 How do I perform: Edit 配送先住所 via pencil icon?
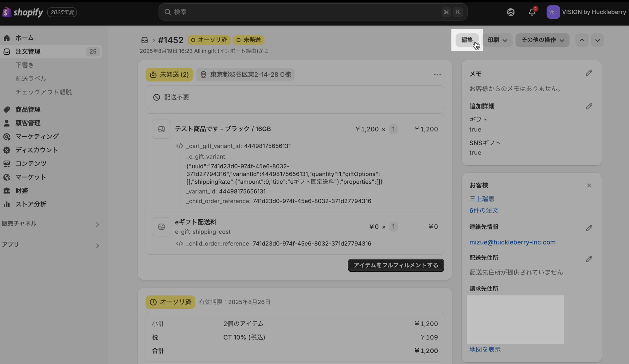click(x=589, y=259)
